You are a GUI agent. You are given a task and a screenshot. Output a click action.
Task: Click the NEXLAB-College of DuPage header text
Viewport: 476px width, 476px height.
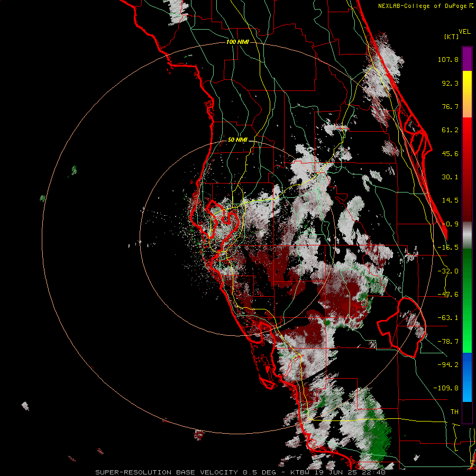pos(425,6)
